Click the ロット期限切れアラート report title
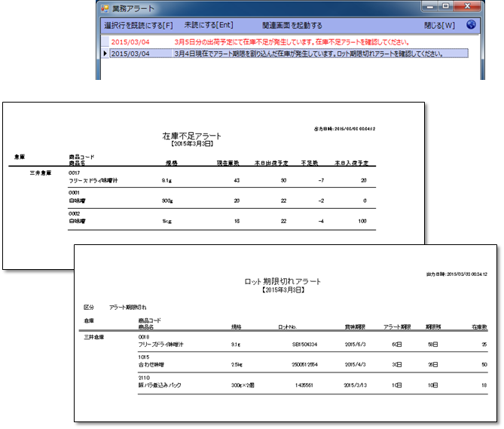The width and height of the screenshot is (504, 429). (x=283, y=282)
